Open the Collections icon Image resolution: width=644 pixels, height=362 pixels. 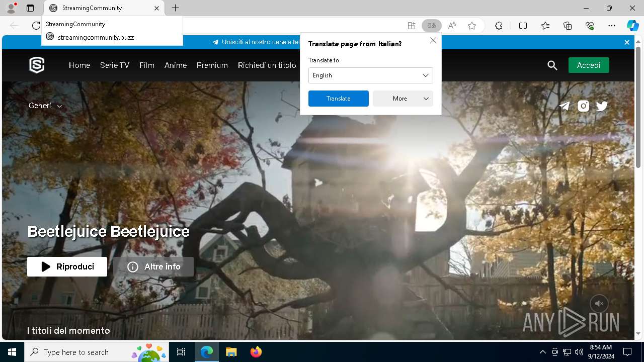568,26
